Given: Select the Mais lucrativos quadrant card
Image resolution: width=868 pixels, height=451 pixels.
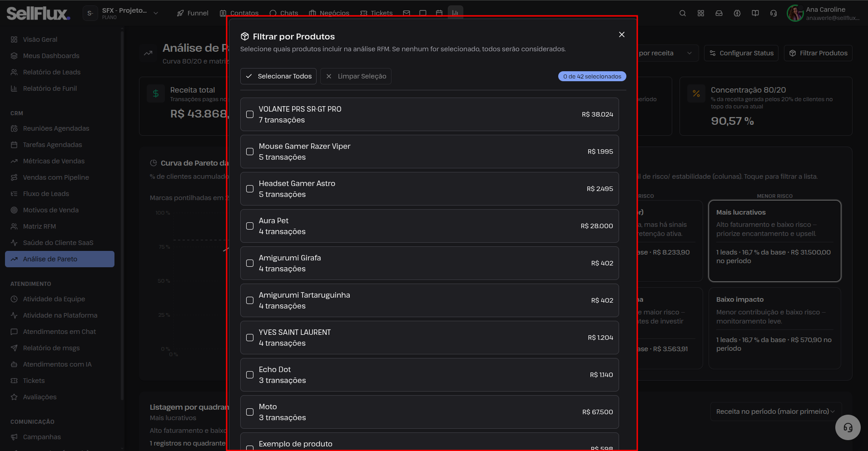Looking at the screenshot, I should [x=775, y=241].
